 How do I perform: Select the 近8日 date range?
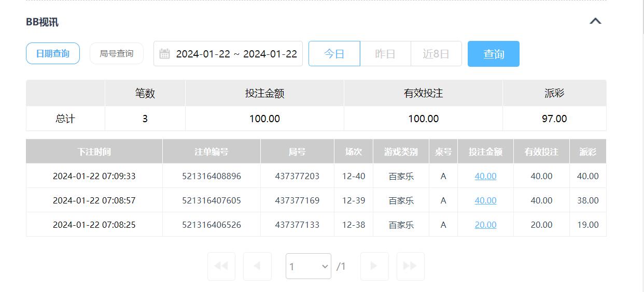[x=436, y=54]
